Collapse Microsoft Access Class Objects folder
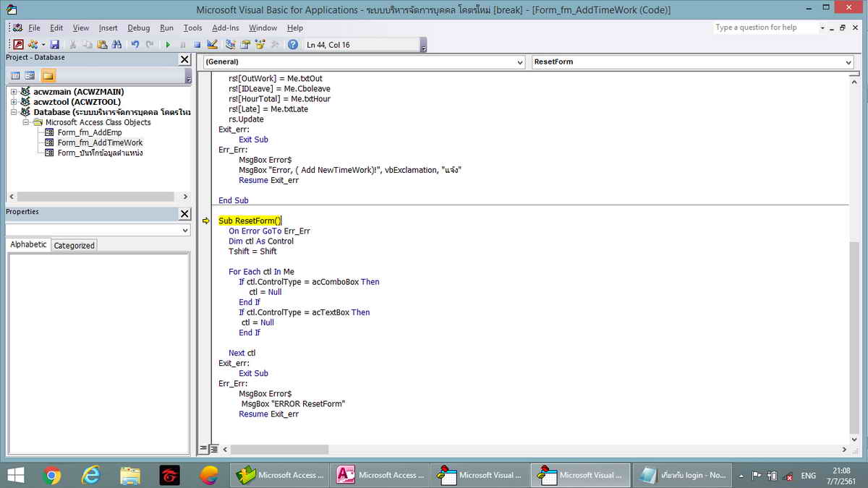The width and height of the screenshot is (868, 488). click(x=25, y=122)
